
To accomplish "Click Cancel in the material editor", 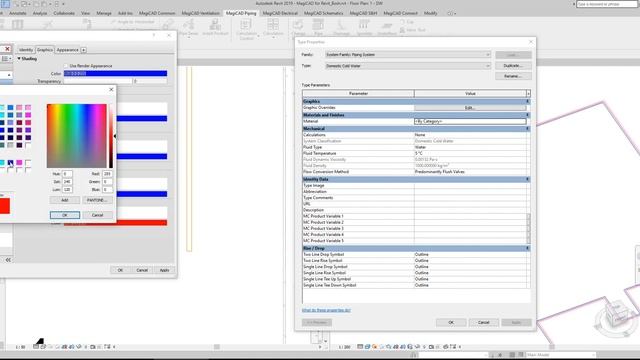I will (x=142, y=270).
